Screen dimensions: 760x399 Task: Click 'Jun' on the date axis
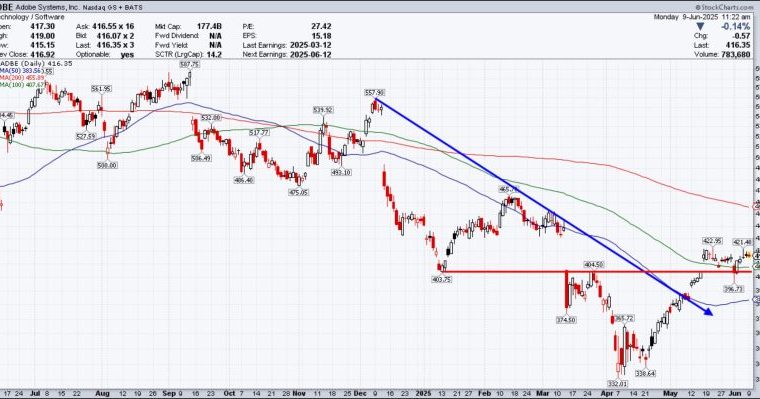point(736,394)
